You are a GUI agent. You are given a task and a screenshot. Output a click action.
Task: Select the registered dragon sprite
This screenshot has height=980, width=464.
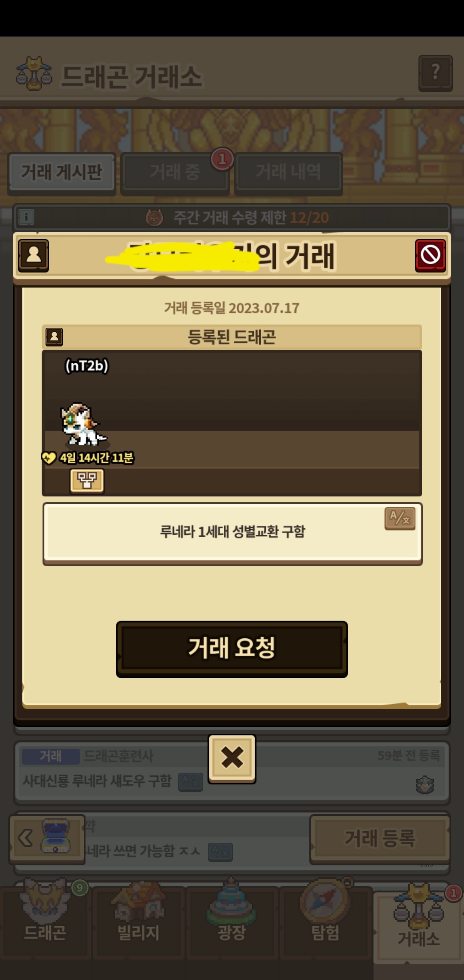(x=82, y=425)
